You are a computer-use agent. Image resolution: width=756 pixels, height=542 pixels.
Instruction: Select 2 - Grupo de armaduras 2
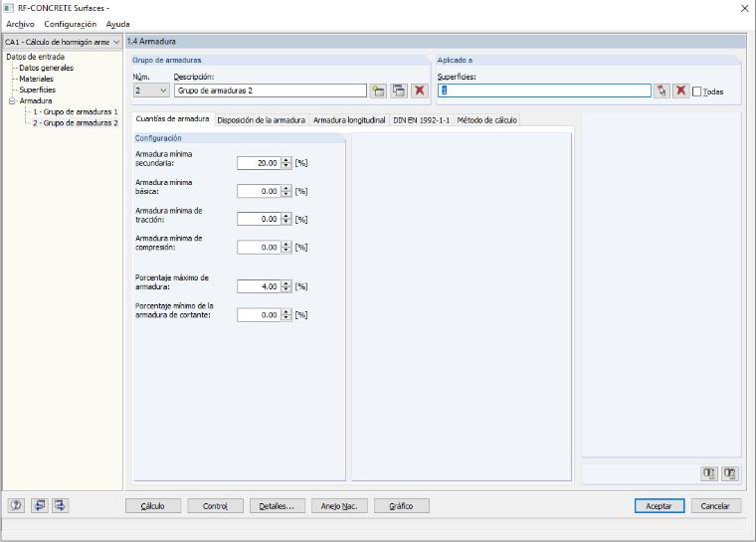tap(76, 123)
